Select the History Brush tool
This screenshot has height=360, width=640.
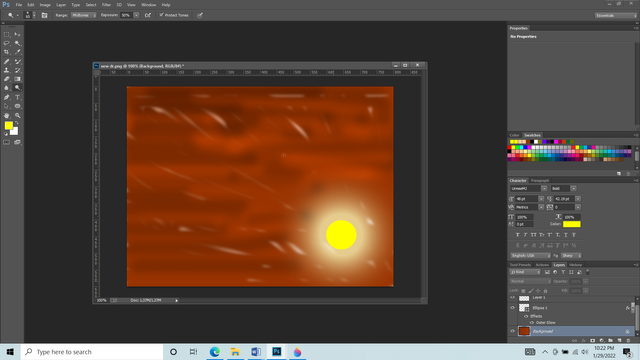18,70
